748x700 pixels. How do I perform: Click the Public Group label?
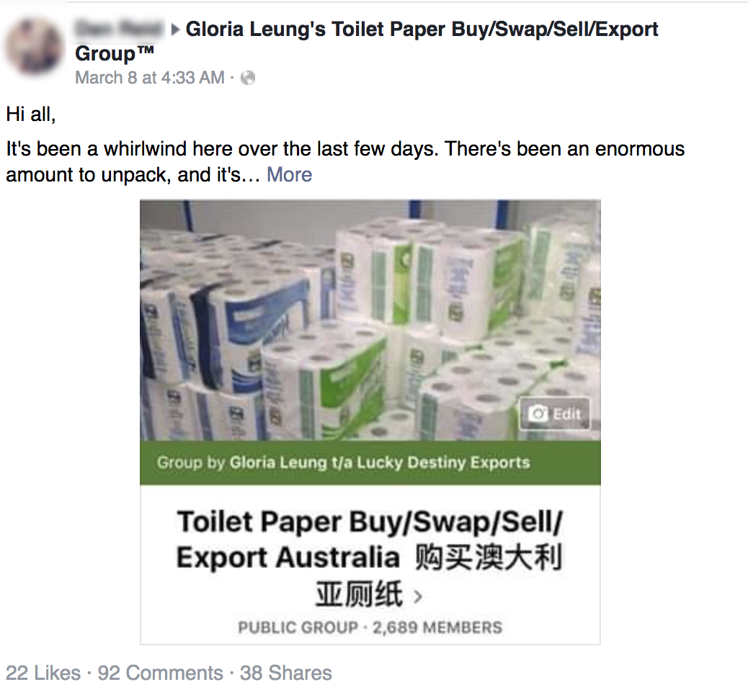tap(298, 627)
